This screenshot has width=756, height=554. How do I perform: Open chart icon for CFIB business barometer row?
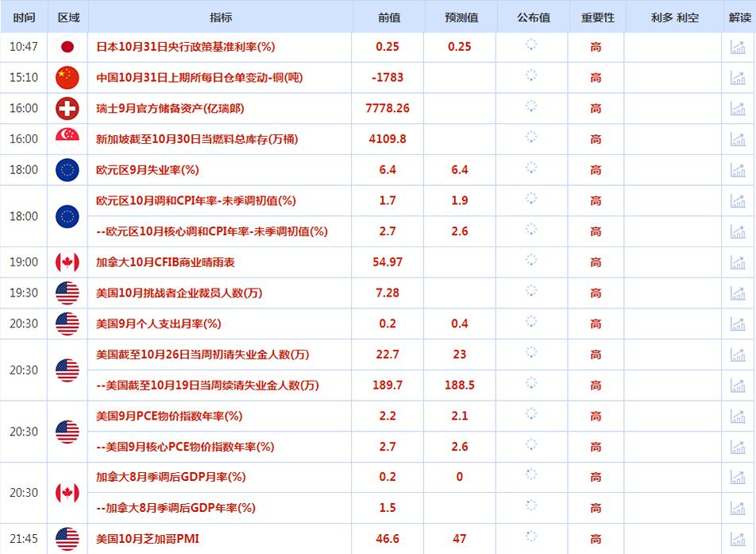(738, 262)
